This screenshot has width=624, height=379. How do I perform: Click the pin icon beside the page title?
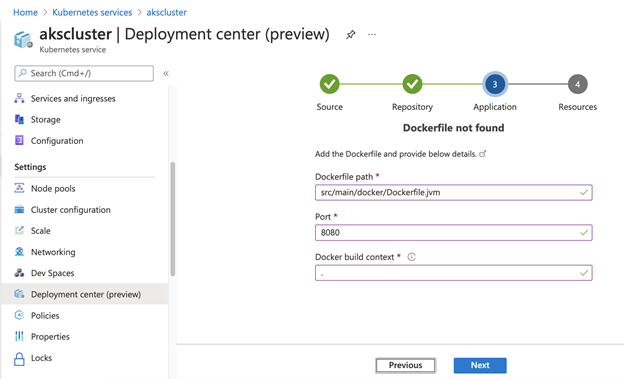click(x=350, y=35)
